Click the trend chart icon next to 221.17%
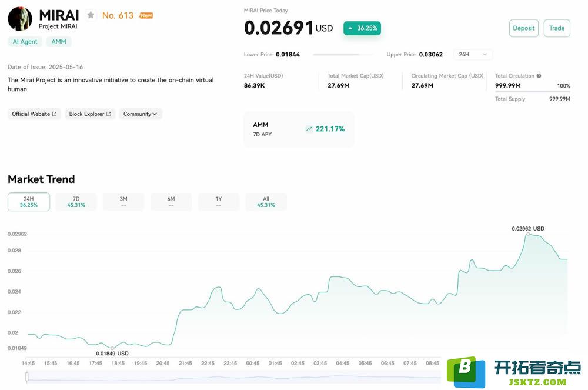This screenshot has width=588, height=390. (309, 129)
